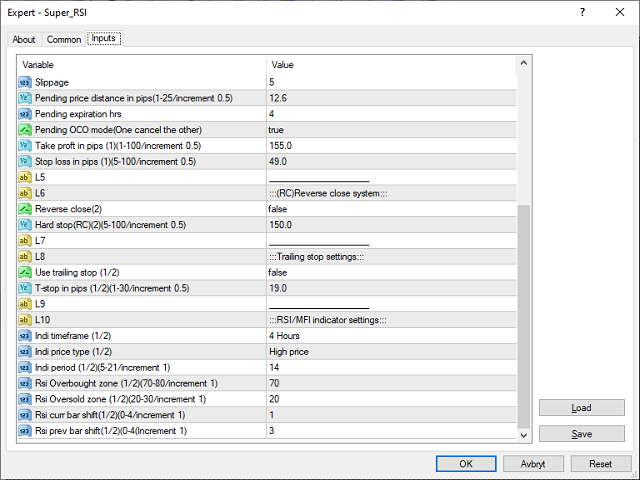The width and height of the screenshot is (640, 480).
Task: Click the vertical scrollbar thumb
Action: tap(524, 317)
